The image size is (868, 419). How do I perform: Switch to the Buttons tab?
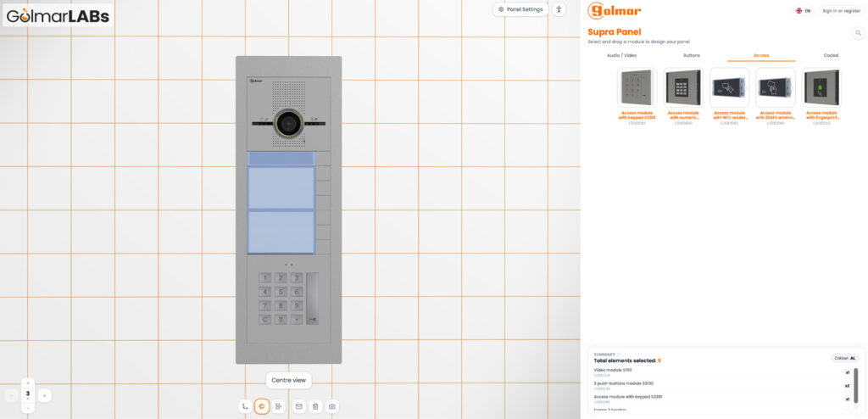coord(692,55)
